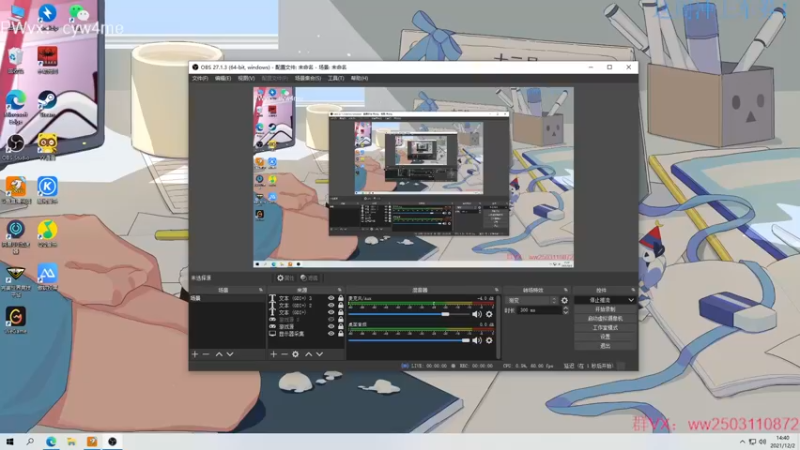Unlock the 显示器采集 source

tap(341, 334)
